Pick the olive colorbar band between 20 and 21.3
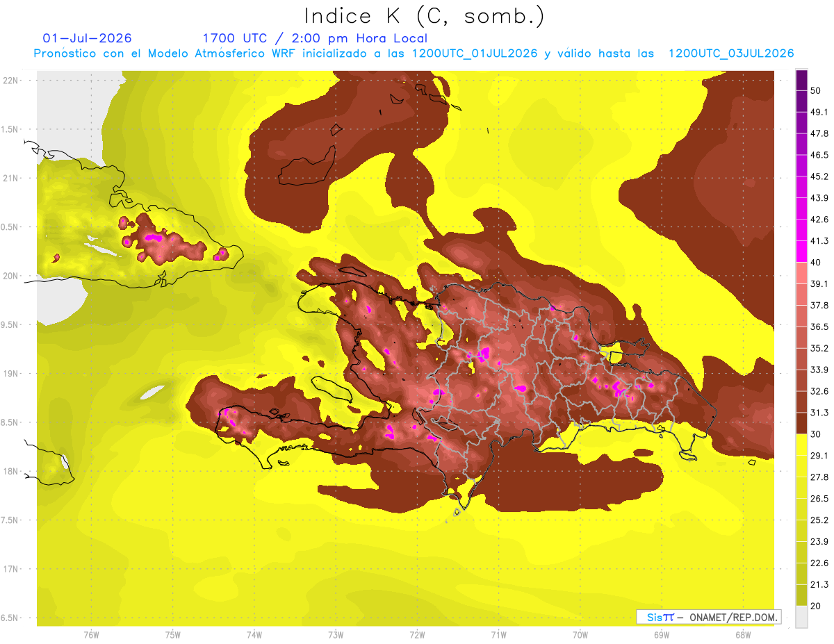 (802, 595)
